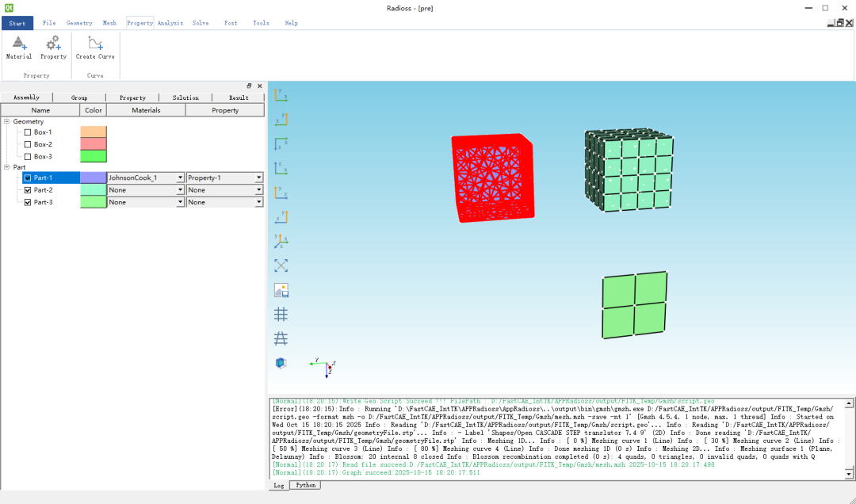
Task: Open the Material creation tool
Action: [19, 48]
